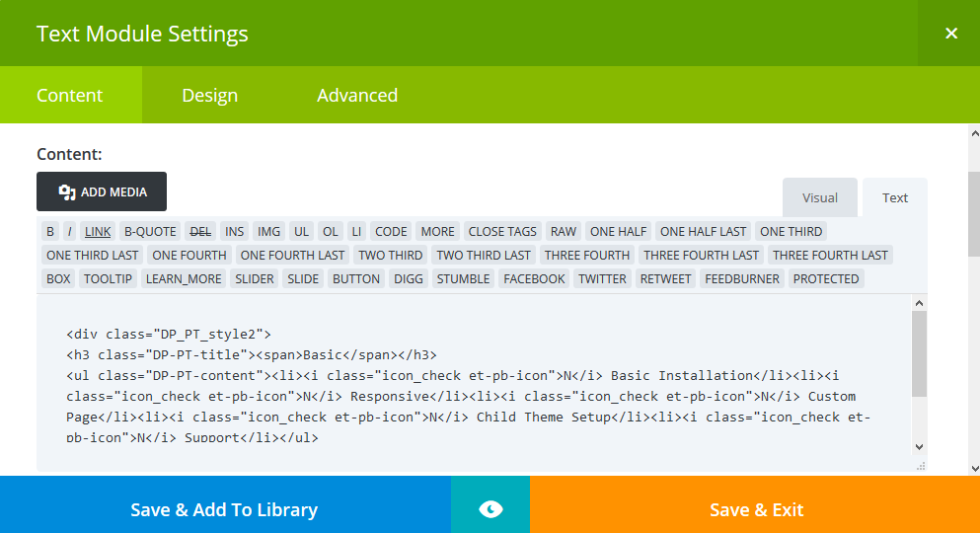Viewport: 980px width, 533px height.
Task: Click the TWO THIRD LAST button
Action: [484, 255]
